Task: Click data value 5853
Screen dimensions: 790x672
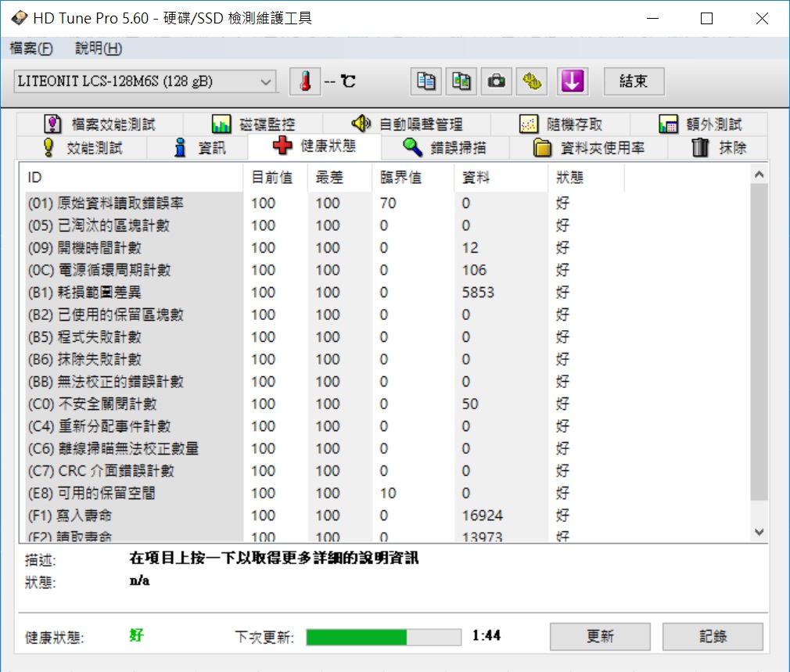Action: pos(478,292)
